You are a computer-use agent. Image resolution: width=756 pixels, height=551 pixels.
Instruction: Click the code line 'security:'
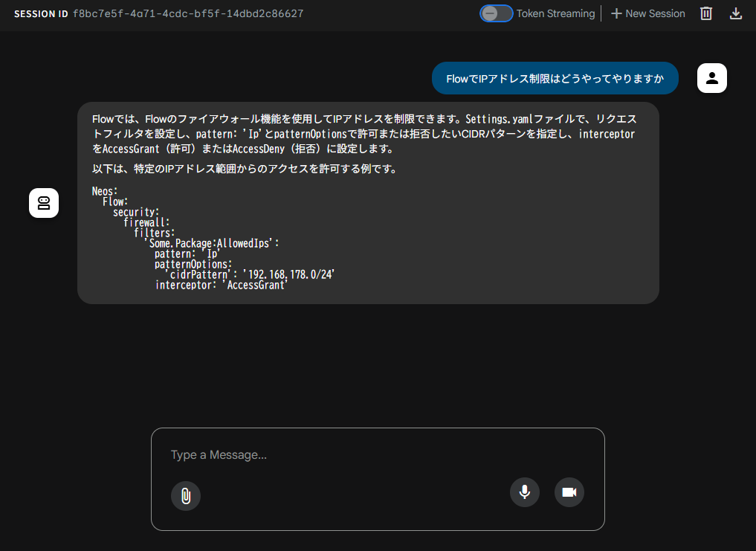136,212
